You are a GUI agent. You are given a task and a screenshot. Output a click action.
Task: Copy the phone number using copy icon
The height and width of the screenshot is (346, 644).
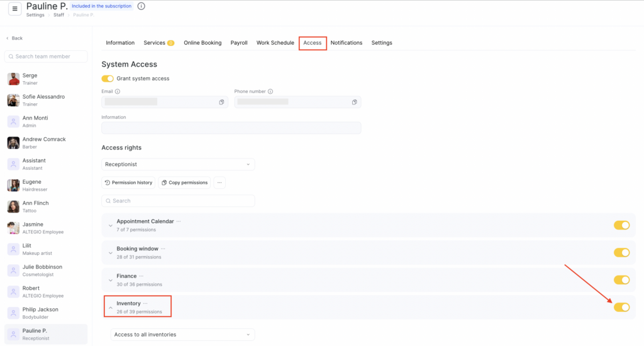pyautogui.click(x=355, y=102)
